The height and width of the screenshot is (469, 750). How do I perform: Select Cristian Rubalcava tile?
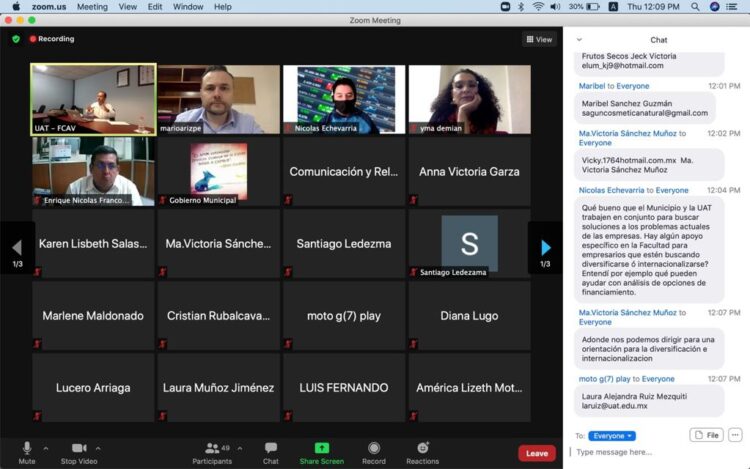219,316
